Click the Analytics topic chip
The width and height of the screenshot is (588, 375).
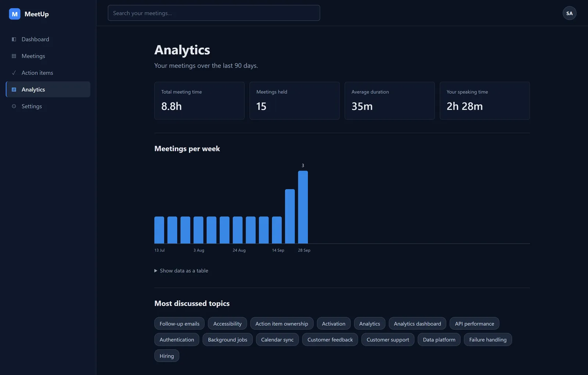(x=370, y=324)
